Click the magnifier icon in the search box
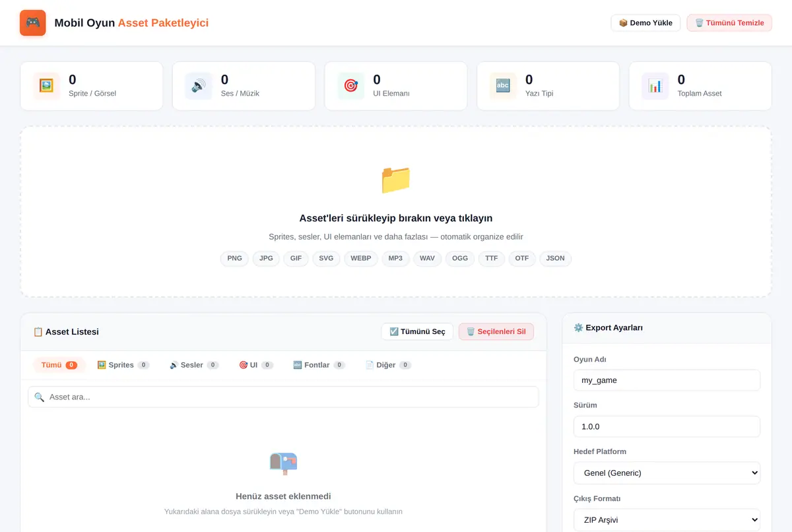 [39, 397]
